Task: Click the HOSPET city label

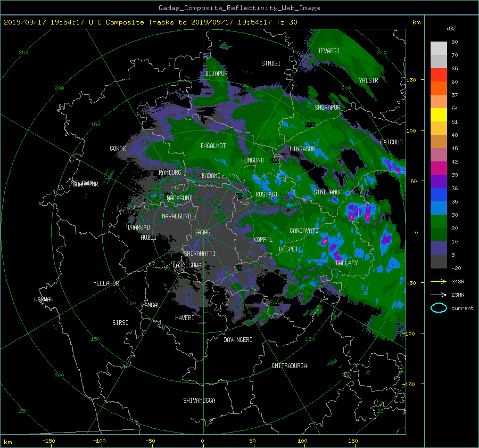Action: tap(288, 249)
